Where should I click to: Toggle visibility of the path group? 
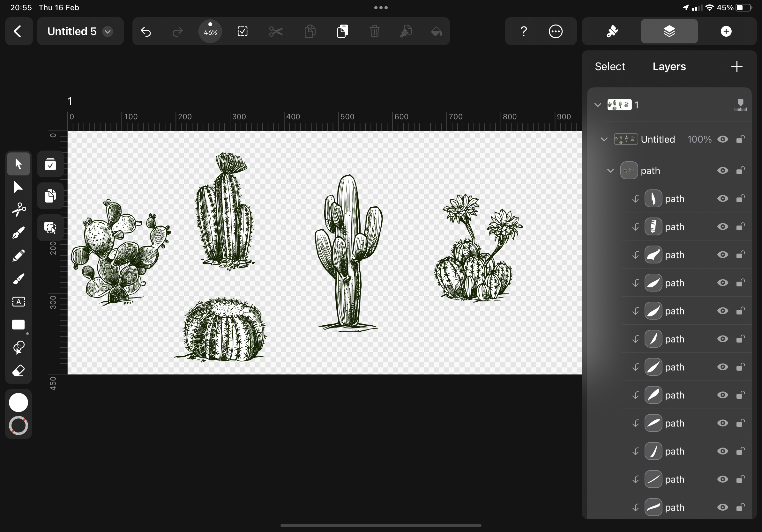pos(722,171)
